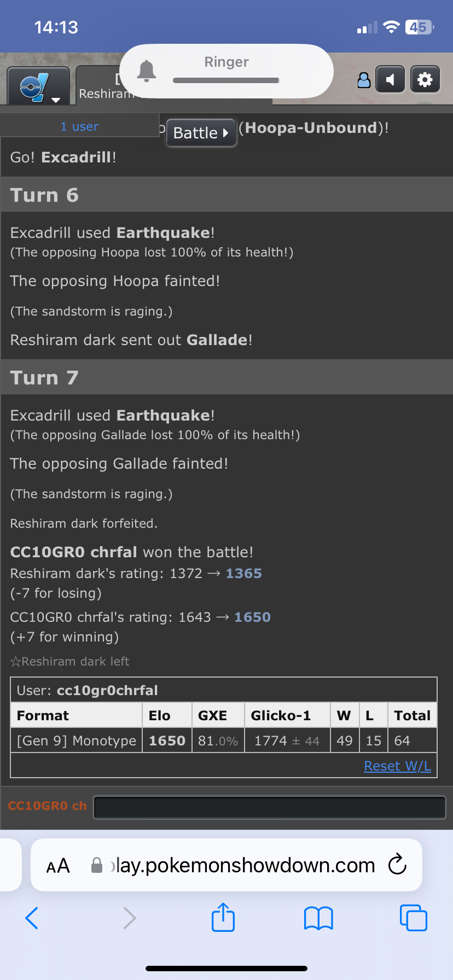Toggle the sound speaker button
This screenshot has height=980, width=453.
tap(391, 80)
